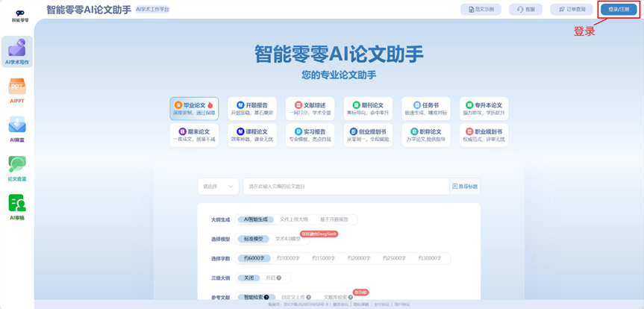Viewport: 644px width, 309px height.
Task: Open the AI审稿 sidebar tool
Action: (x=17, y=207)
